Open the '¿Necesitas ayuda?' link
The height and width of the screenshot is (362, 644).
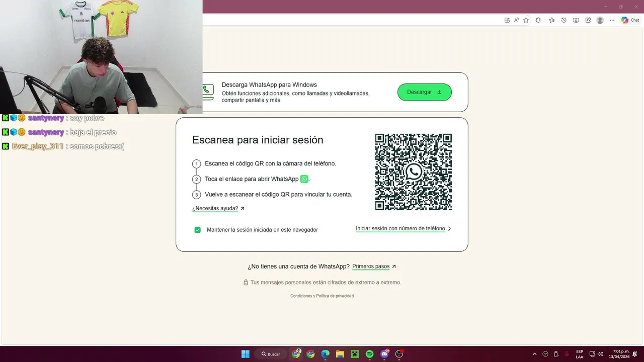(215, 208)
